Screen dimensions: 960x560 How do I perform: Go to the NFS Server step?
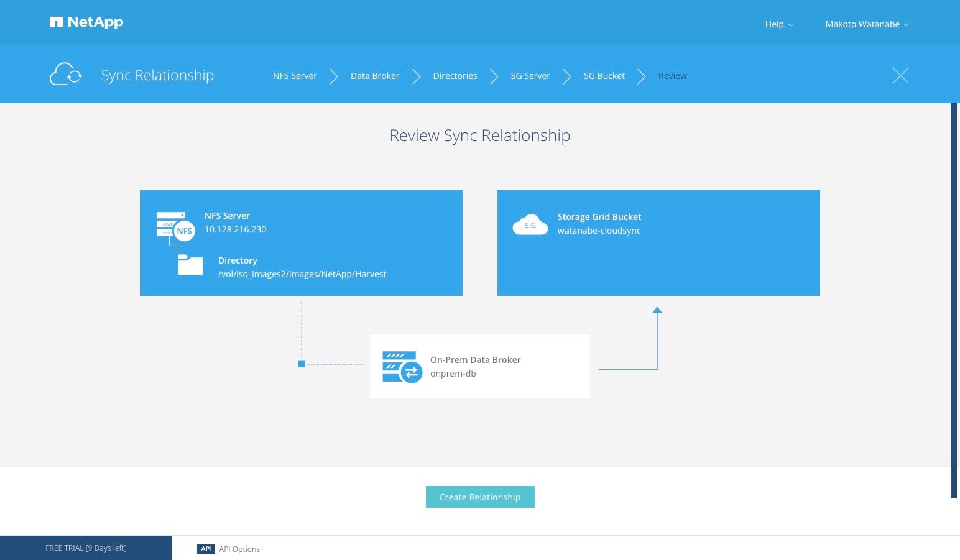coord(295,75)
